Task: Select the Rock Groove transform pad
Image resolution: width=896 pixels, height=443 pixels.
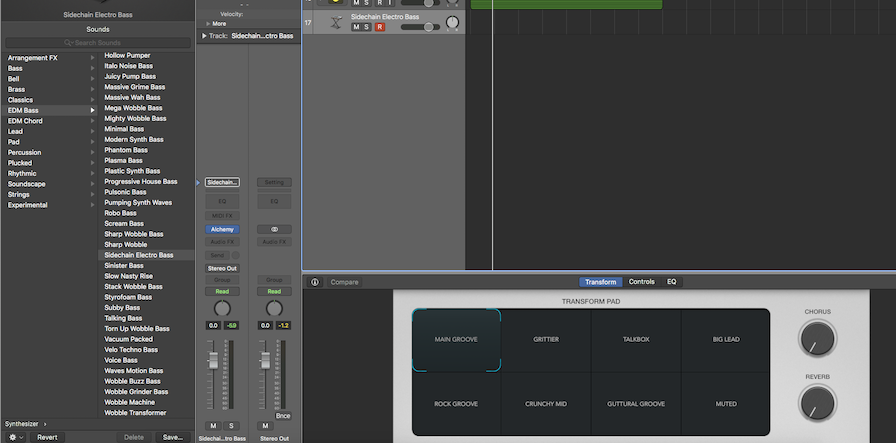Action: pyautogui.click(x=456, y=404)
